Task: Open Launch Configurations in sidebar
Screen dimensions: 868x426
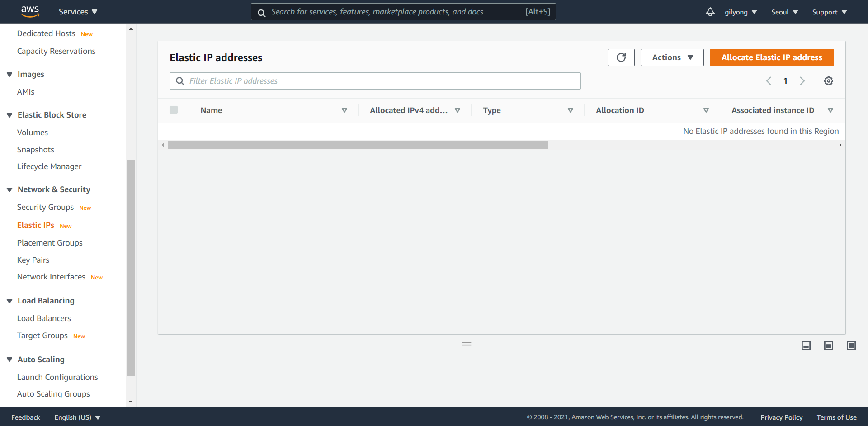Action: [x=57, y=377]
